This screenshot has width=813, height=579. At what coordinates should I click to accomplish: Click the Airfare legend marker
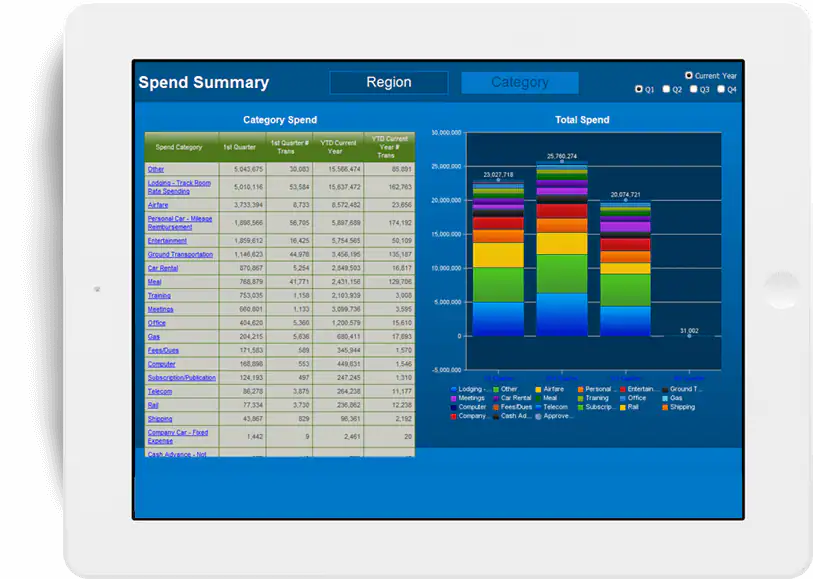(x=537, y=387)
